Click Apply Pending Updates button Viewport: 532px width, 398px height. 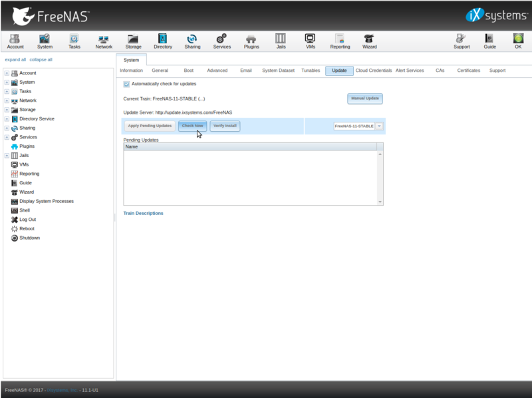coord(150,126)
